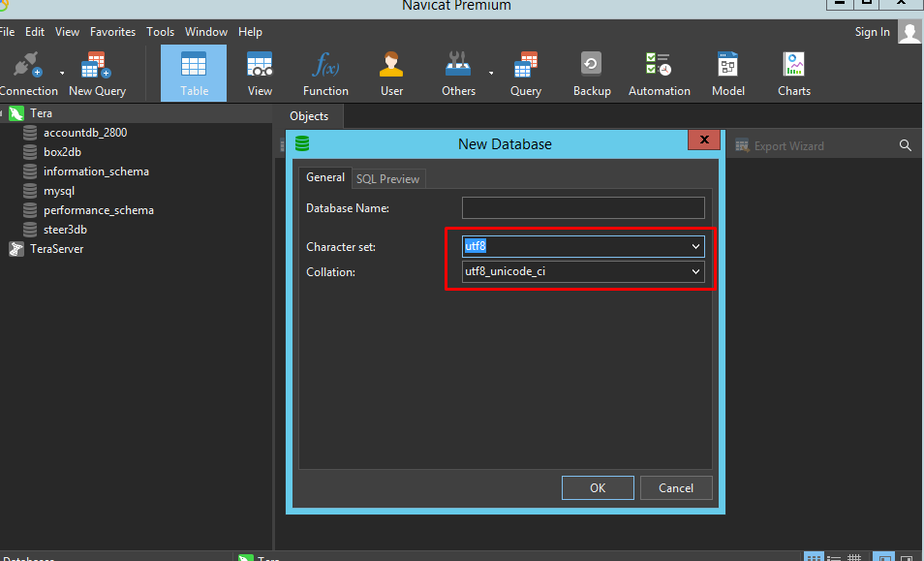The image size is (924, 561).
Task: Select the TeraServer connection
Action: [56, 249]
